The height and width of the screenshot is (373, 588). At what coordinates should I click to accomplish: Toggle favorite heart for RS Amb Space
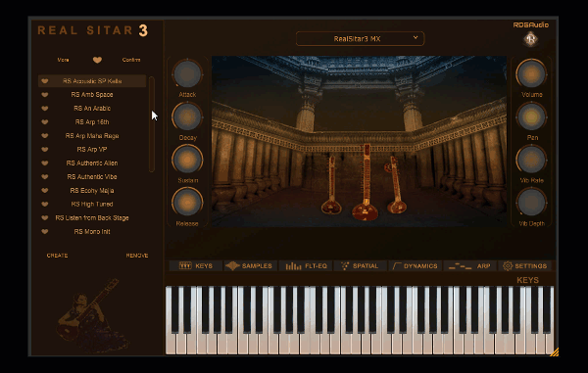coord(45,95)
